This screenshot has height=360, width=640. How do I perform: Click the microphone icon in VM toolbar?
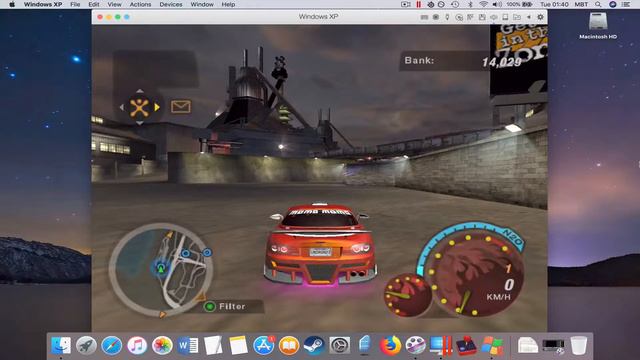[x=447, y=17]
